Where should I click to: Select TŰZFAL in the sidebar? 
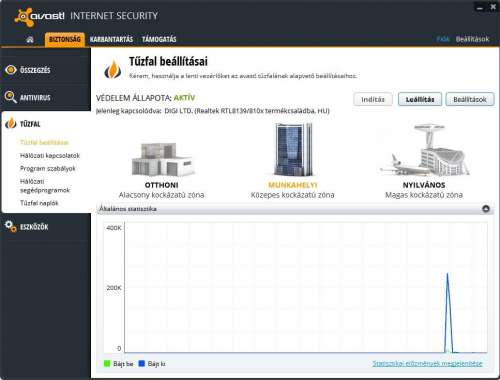coord(30,124)
